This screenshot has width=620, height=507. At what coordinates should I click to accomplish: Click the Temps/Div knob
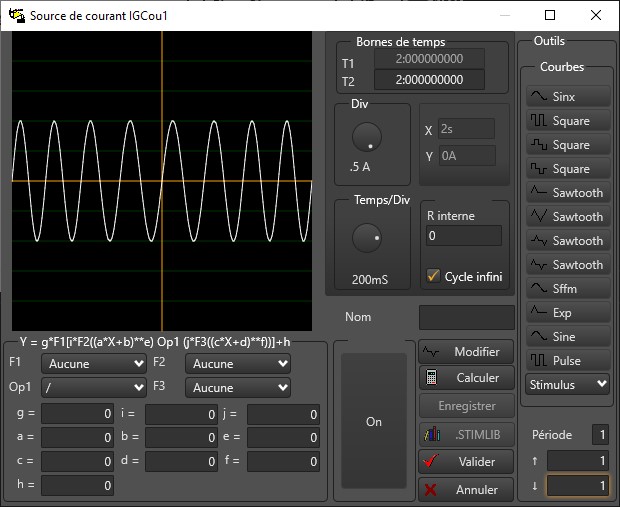click(367, 238)
